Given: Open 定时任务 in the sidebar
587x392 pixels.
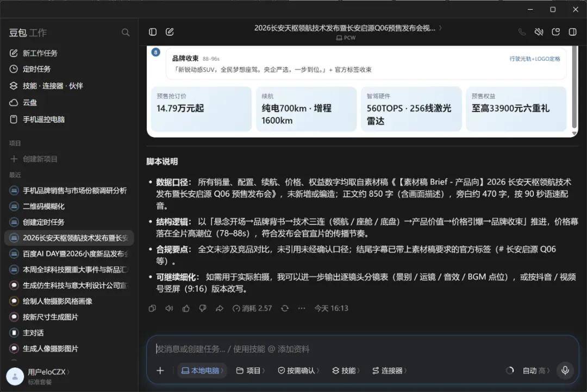Looking at the screenshot, I should point(69,69).
